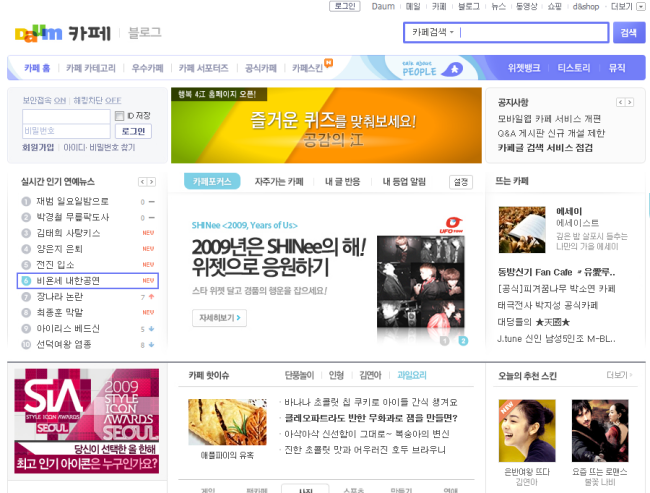
Task: Open 위젯뱅크 in navigation bar
Action: (524, 68)
